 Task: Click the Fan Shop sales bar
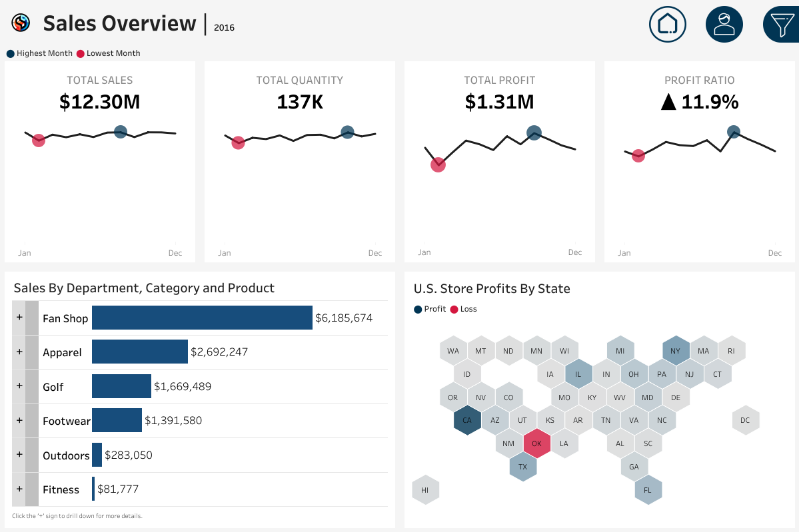coord(202,318)
